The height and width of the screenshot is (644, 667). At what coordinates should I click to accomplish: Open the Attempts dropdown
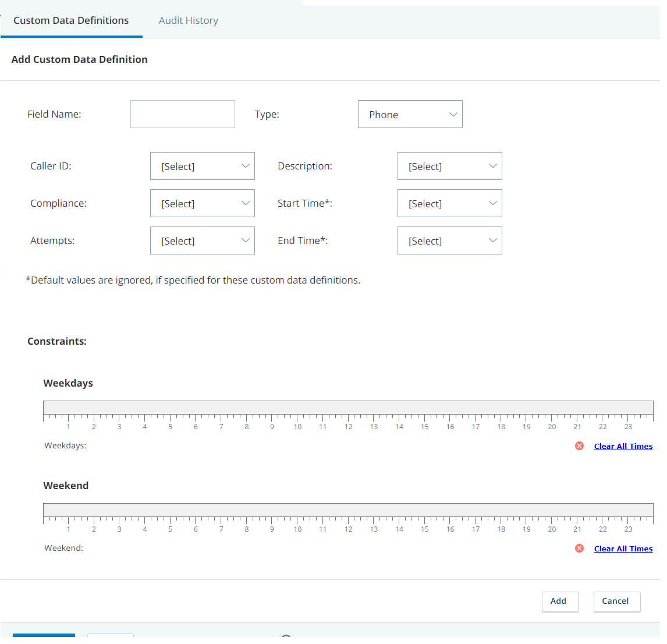[203, 240]
